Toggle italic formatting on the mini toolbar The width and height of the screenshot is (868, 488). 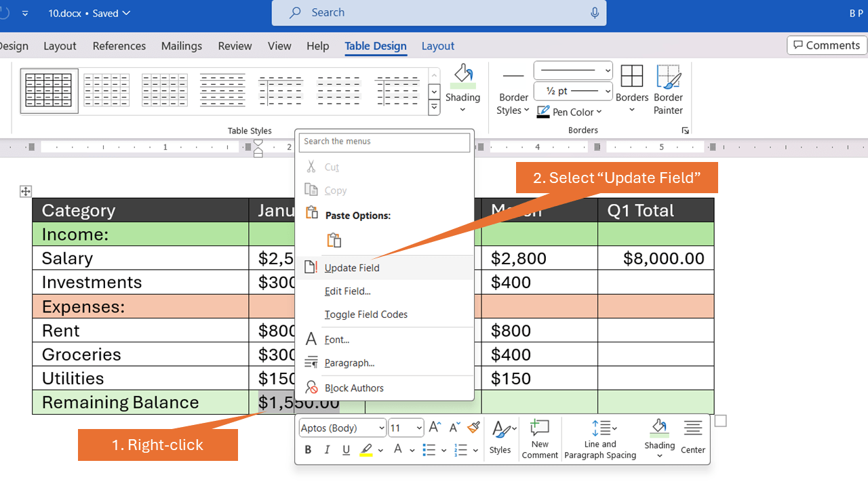(x=327, y=449)
